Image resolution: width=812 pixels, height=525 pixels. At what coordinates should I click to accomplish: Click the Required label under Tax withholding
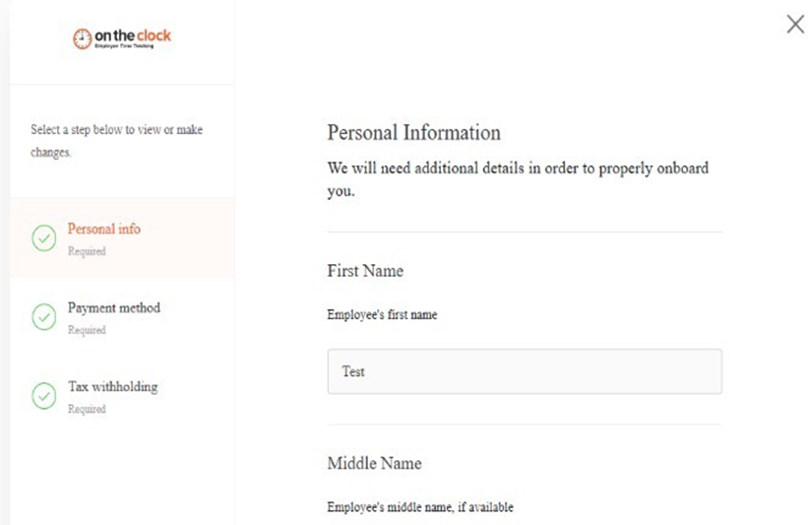coord(87,409)
